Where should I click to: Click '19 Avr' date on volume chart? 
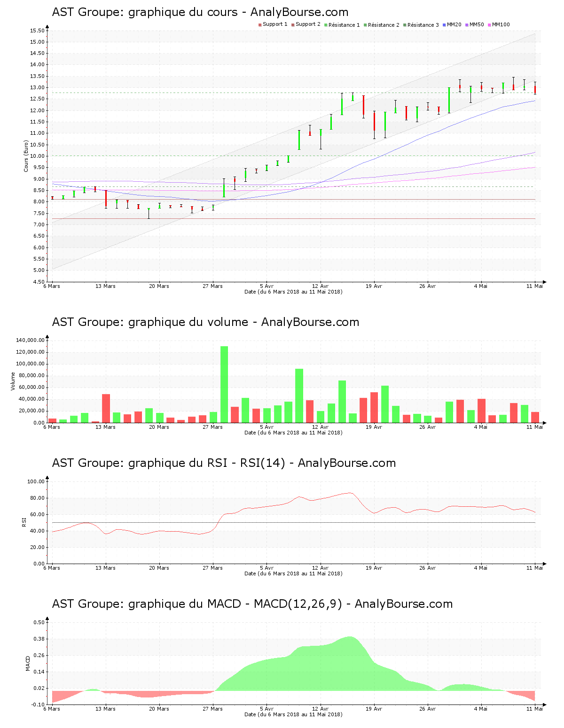(374, 427)
